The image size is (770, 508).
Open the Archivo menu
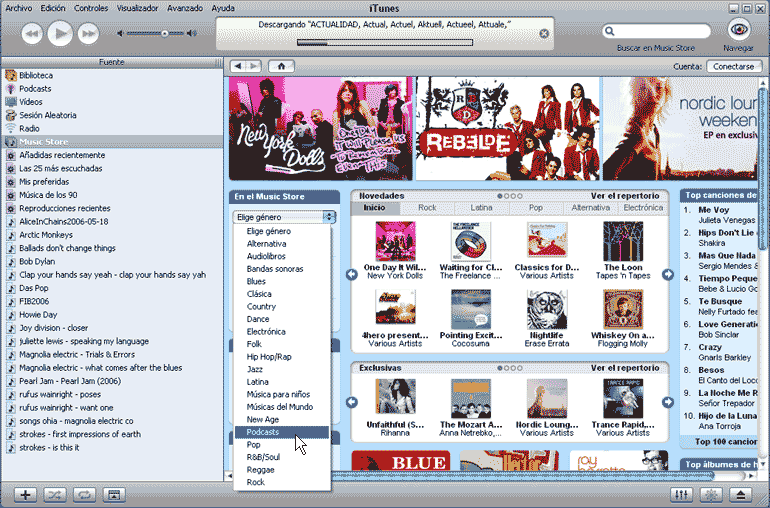point(19,8)
